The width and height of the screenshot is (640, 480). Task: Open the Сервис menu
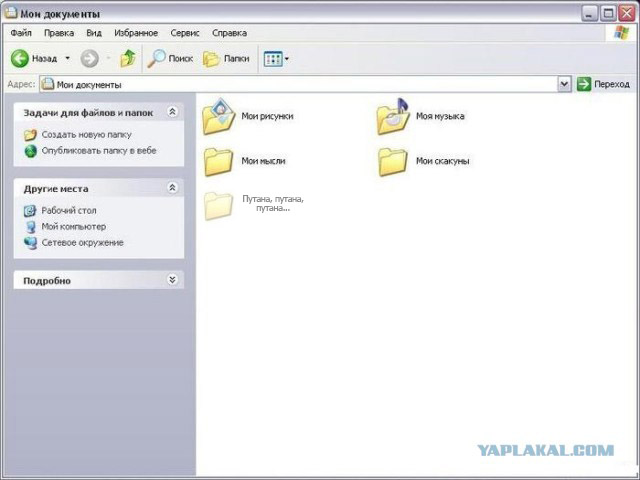[185, 33]
